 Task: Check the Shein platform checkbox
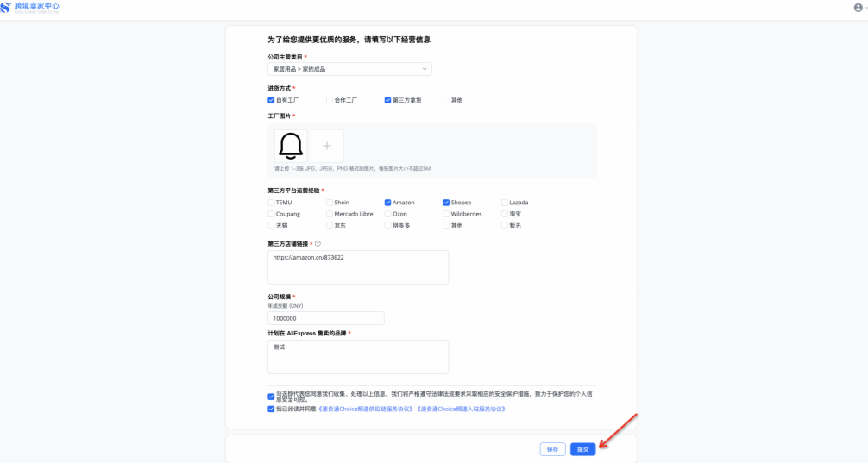(x=330, y=203)
